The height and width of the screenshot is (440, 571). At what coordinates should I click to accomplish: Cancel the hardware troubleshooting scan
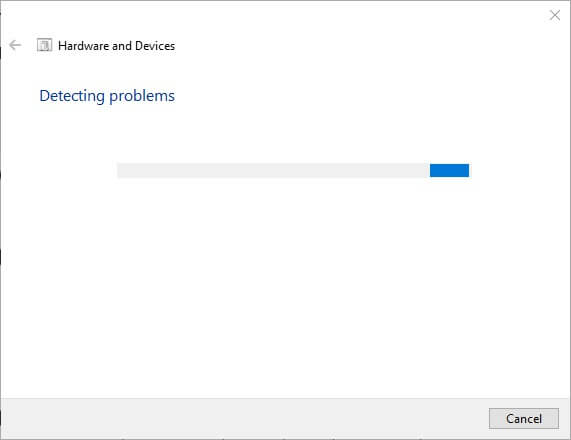[x=524, y=419]
